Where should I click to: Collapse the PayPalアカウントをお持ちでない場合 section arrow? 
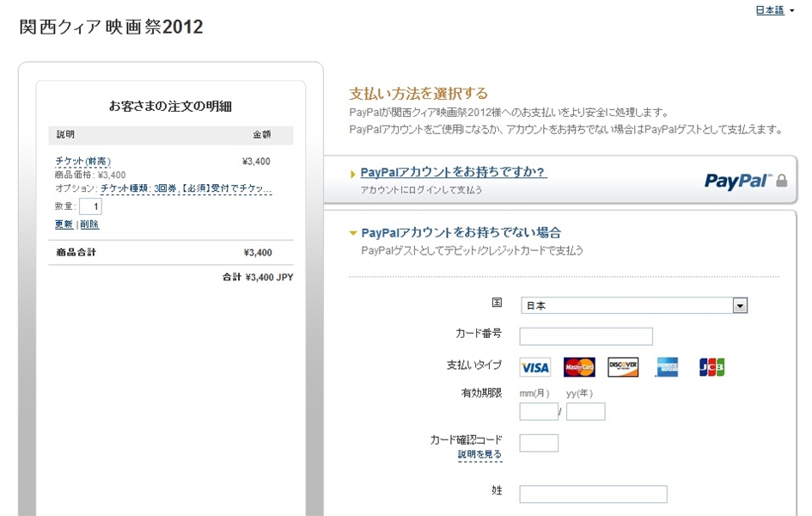click(353, 233)
